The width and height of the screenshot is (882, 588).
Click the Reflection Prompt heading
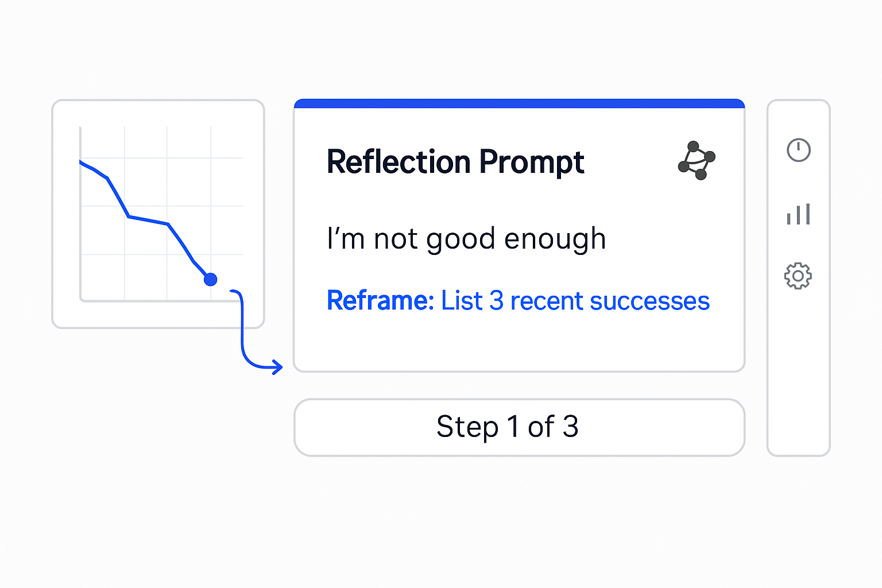point(455,162)
